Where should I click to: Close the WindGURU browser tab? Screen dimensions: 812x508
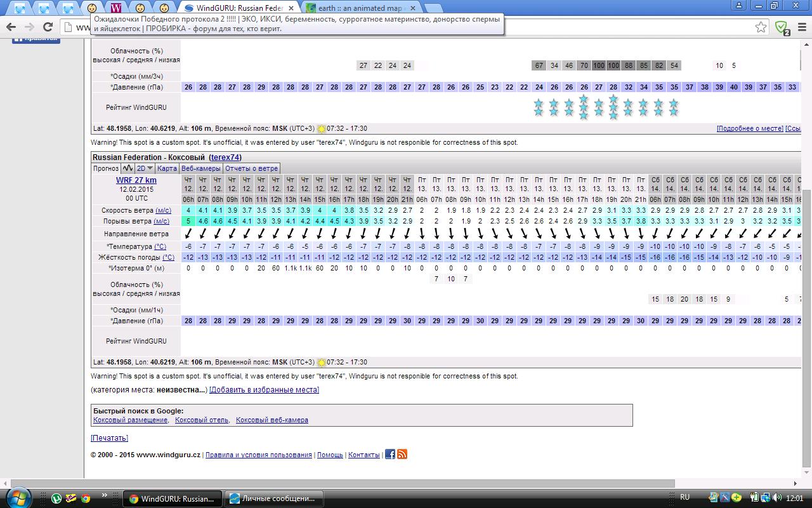[x=291, y=8]
